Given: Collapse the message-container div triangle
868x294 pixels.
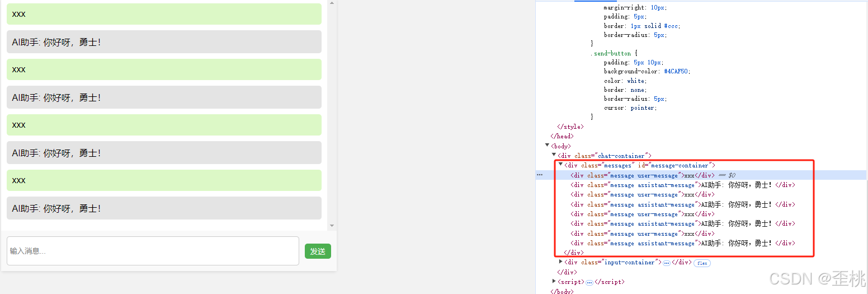Looking at the screenshot, I should [560, 164].
